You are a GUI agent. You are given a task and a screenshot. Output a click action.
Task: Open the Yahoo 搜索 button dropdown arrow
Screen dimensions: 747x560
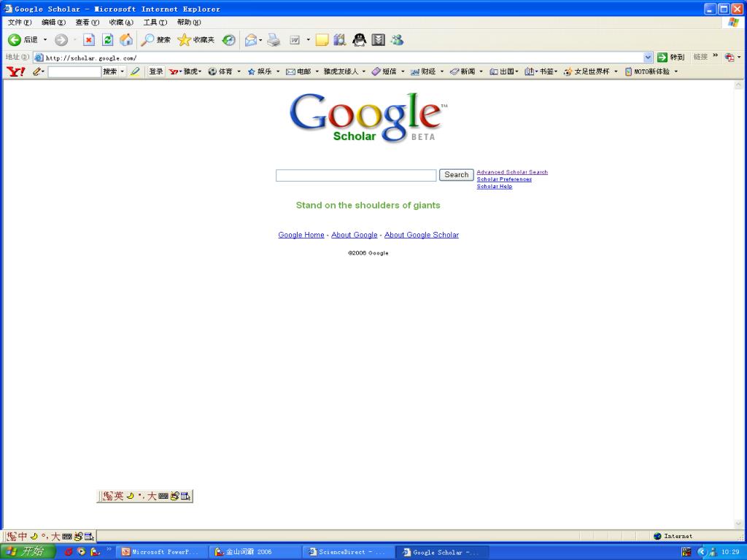coord(123,71)
